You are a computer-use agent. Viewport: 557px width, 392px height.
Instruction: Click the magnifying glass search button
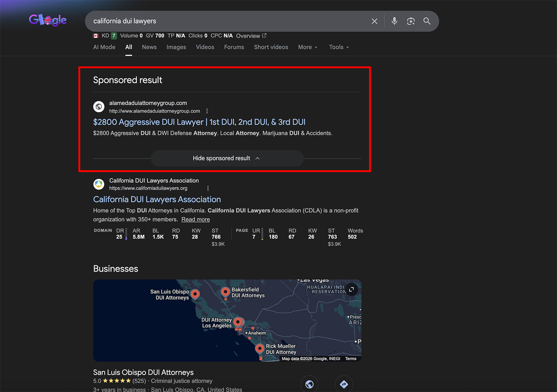point(427,21)
